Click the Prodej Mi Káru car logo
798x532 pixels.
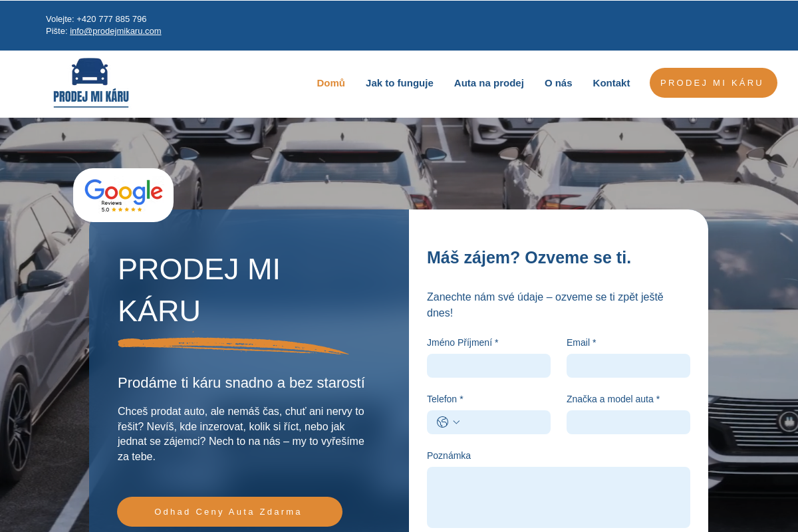[91, 83]
